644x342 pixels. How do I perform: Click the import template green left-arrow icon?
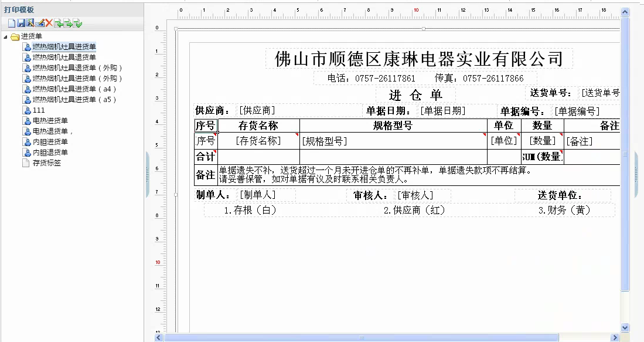coord(59,23)
